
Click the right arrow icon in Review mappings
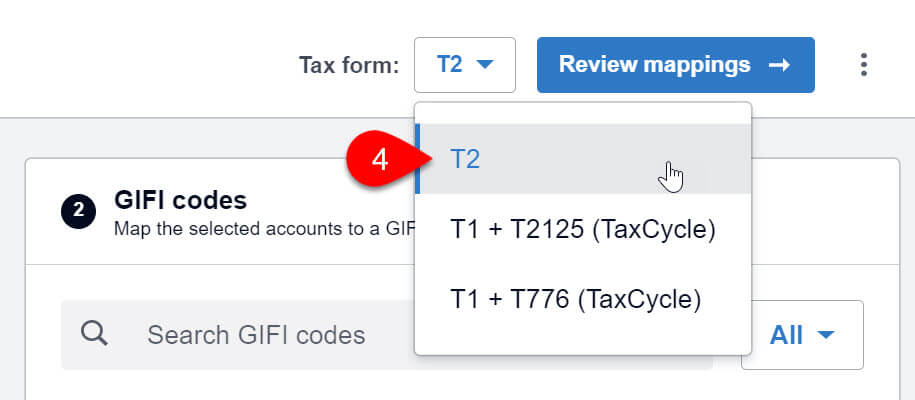click(x=779, y=65)
